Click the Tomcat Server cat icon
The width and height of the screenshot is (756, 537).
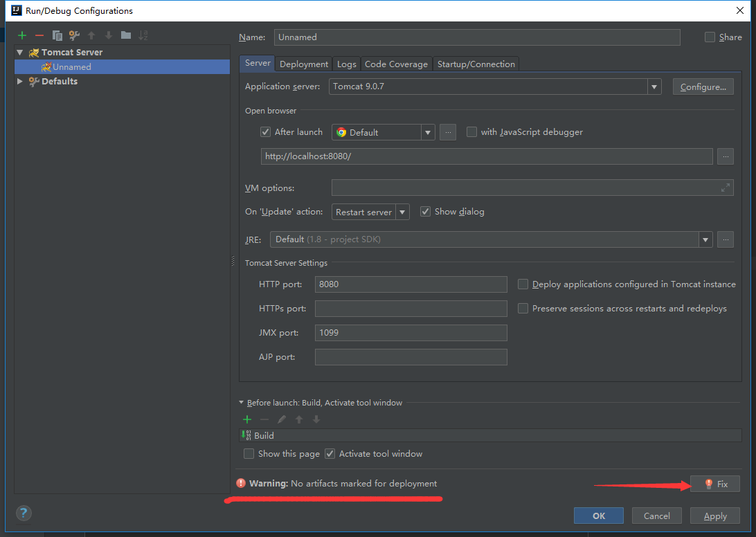(34, 53)
